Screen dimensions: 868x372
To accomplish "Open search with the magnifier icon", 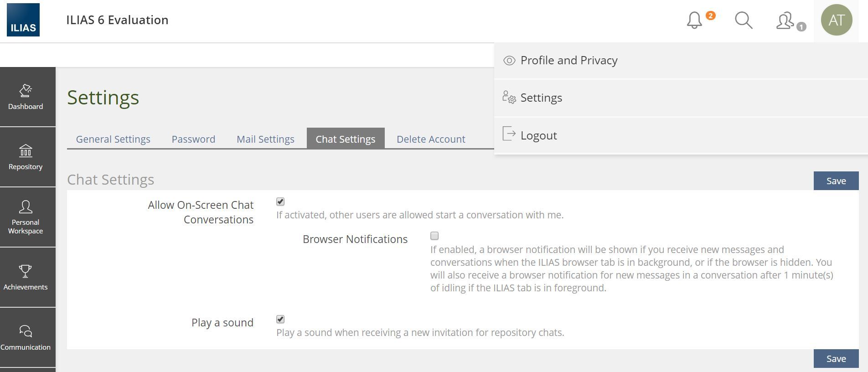I will (x=744, y=21).
